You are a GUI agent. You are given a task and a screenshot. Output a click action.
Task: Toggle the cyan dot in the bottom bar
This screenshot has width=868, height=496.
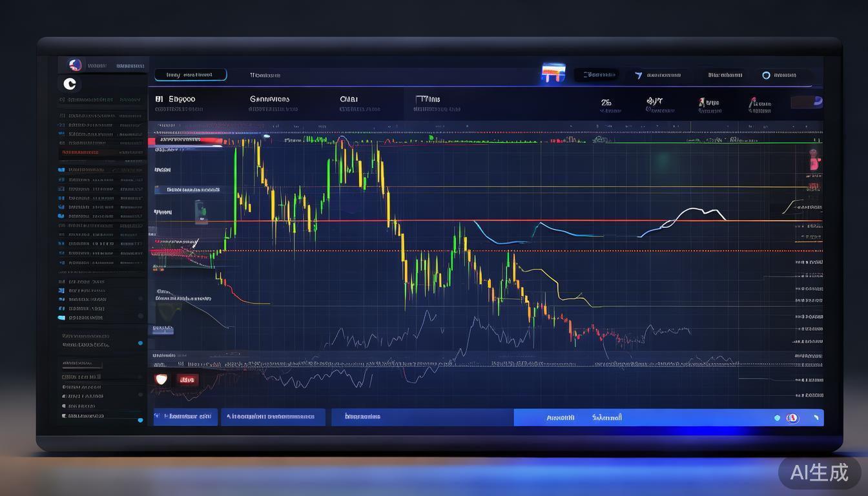point(777,418)
